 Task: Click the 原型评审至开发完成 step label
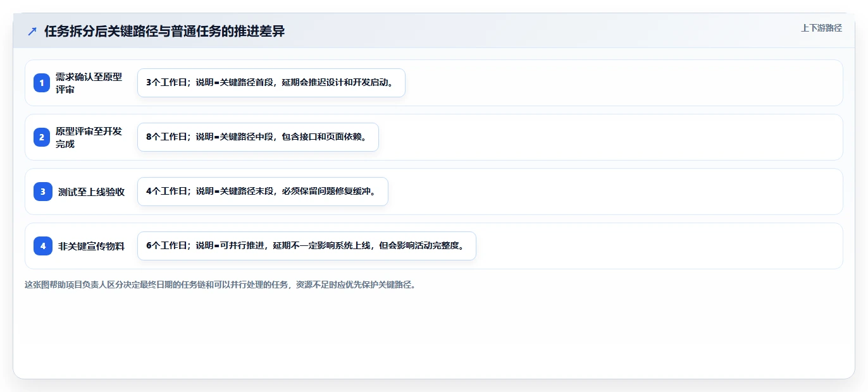(89, 137)
